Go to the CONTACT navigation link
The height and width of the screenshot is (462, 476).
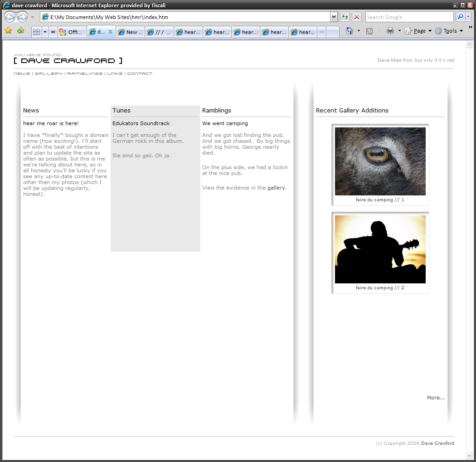pos(140,73)
